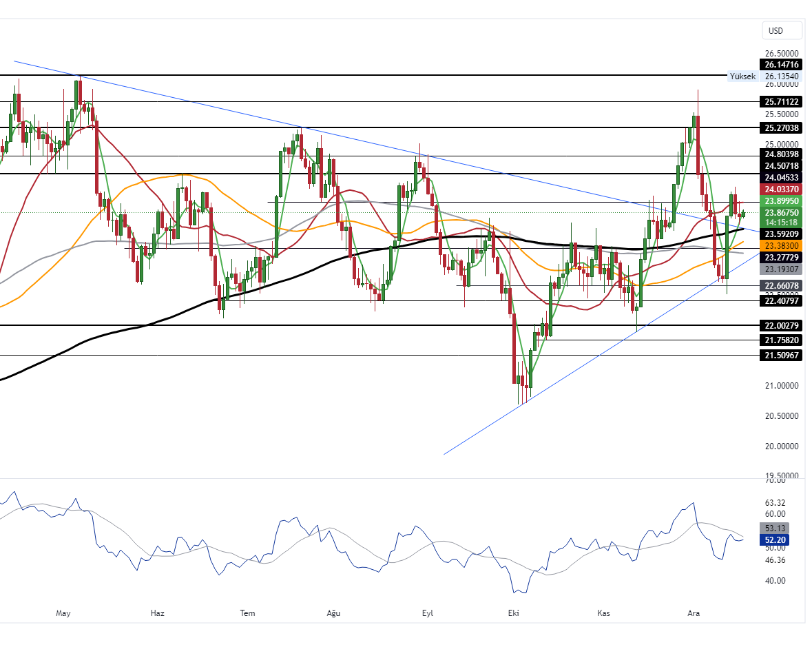Click the green bid label 23.89950

tap(780, 201)
